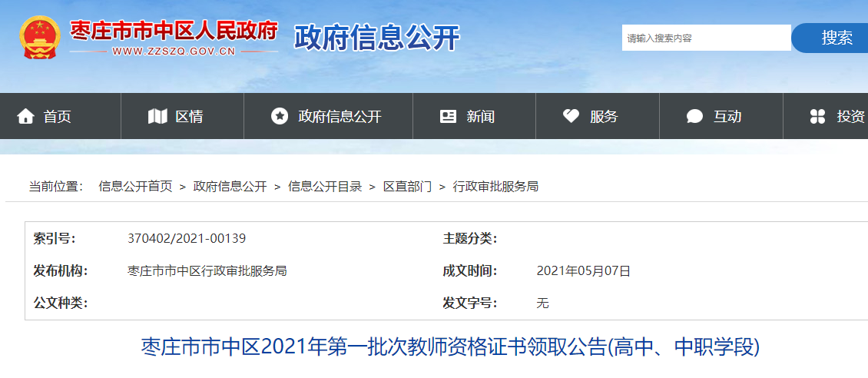This screenshot has height=378, width=868.
Task: Click the map icon beside 区情
Action: (x=157, y=116)
